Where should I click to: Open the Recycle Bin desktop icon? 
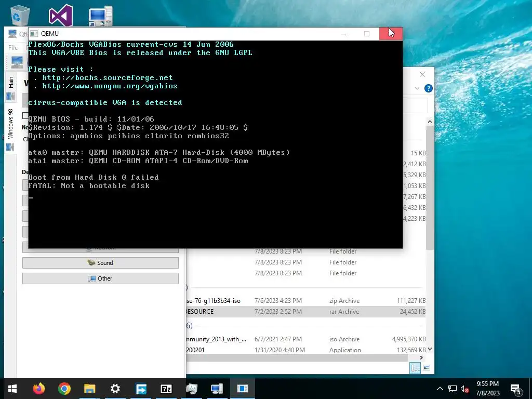pyautogui.click(x=20, y=15)
